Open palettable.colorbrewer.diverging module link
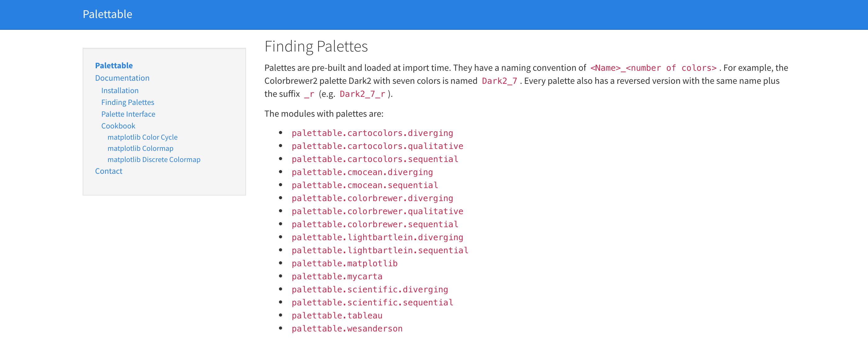This screenshot has height=342, width=868. tap(372, 198)
